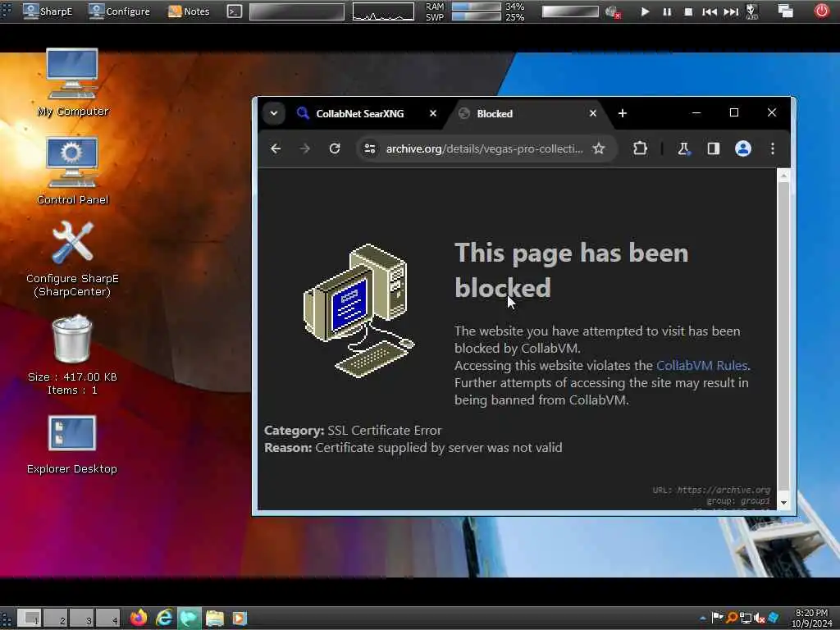Toggle the browser side panel

pos(713,149)
